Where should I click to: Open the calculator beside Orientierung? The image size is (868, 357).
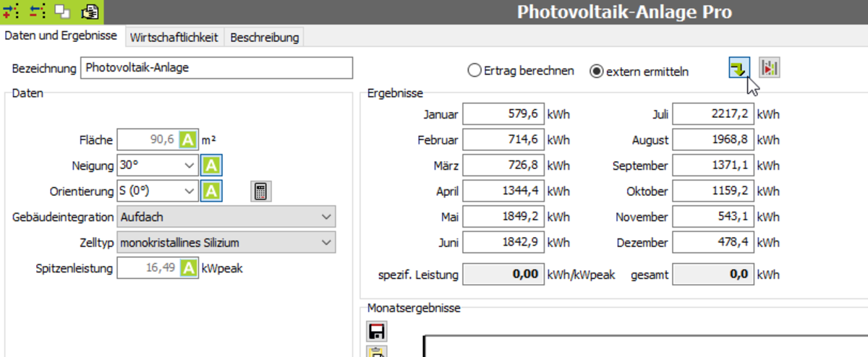261,192
